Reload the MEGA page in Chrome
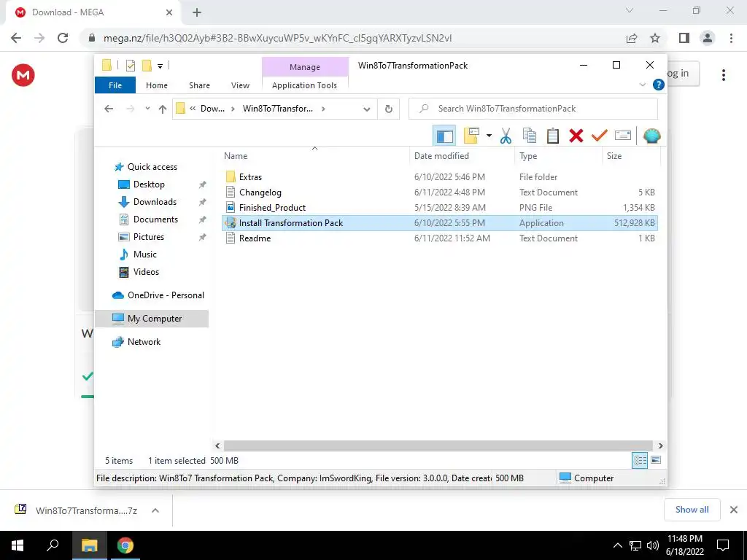Image resolution: width=747 pixels, height=560 pixels. tap(63, 38)
